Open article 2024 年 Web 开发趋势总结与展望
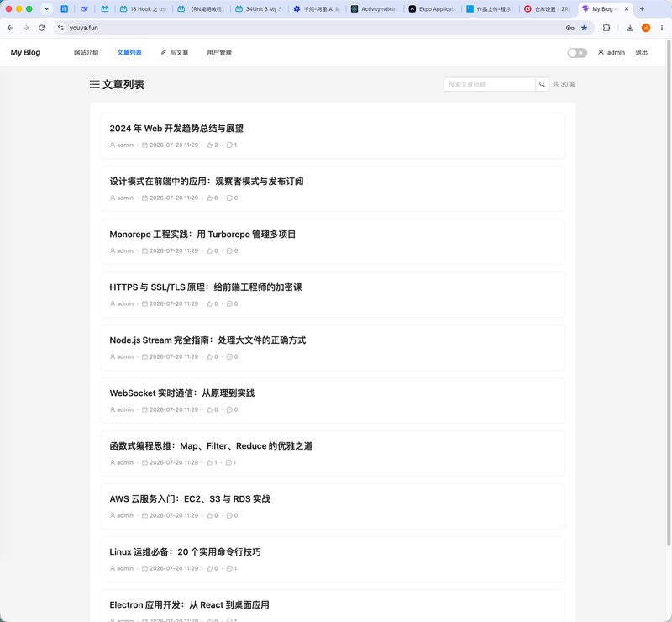 click(176, 129)
